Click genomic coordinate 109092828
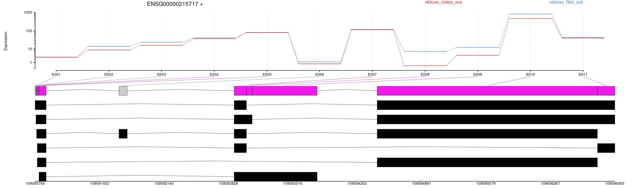The width and height of the screenshot is (644, 188). pyautogui.click(x=228, y=184)
